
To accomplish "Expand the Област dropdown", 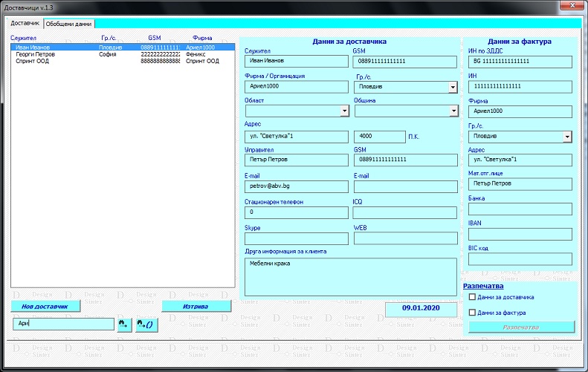I will coord(344,111).
